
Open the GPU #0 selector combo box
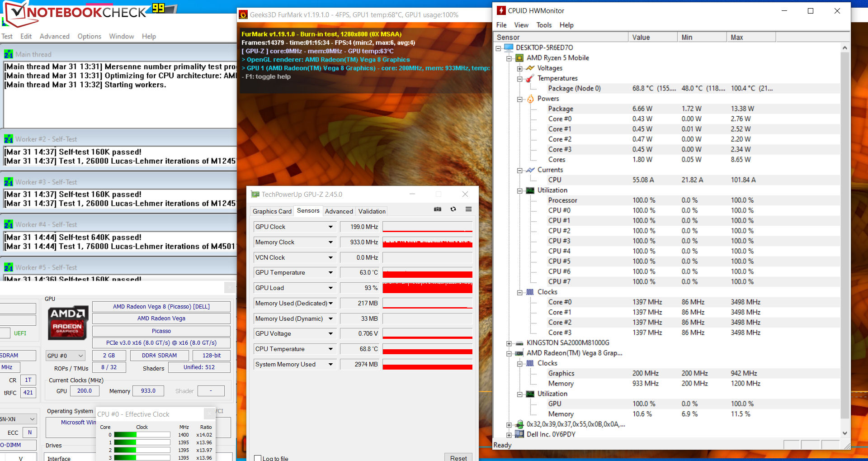click(66, 356)
